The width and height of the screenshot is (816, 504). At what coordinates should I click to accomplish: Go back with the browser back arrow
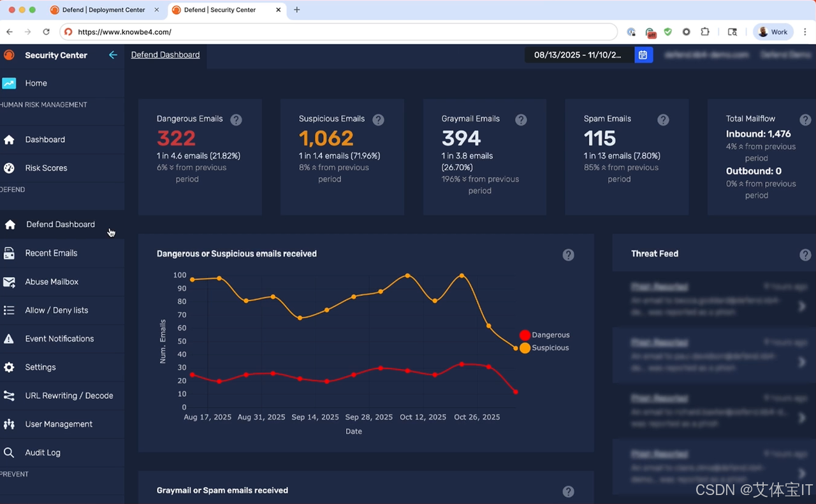(x=10, y=32)
